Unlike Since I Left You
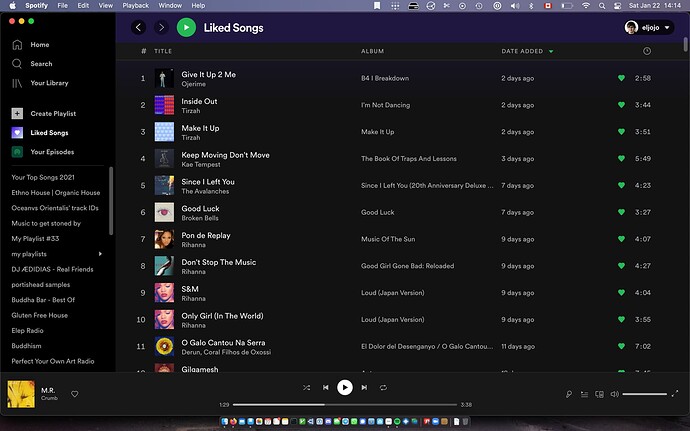This screenshot has width=690, height=431. [621, 185]
